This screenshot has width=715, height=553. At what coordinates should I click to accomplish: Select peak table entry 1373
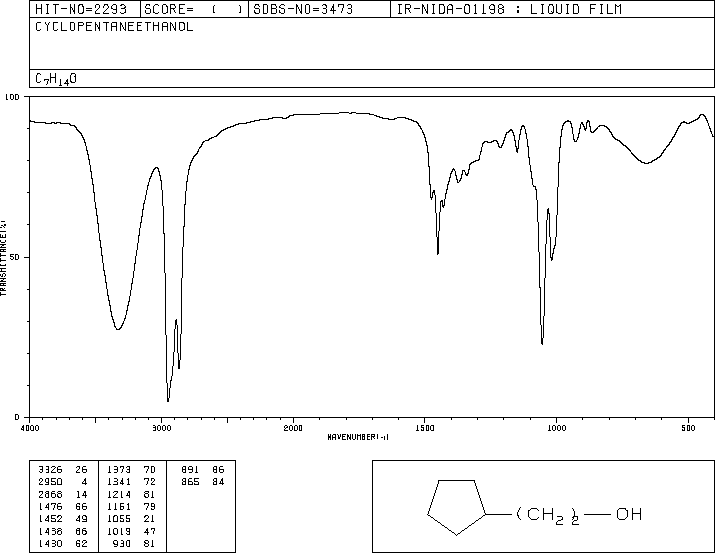tap(131, 470)
